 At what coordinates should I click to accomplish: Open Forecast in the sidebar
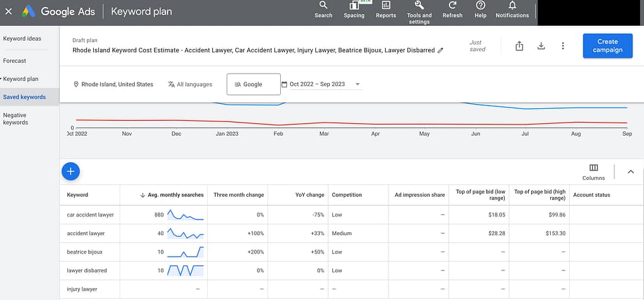point(14,61)
